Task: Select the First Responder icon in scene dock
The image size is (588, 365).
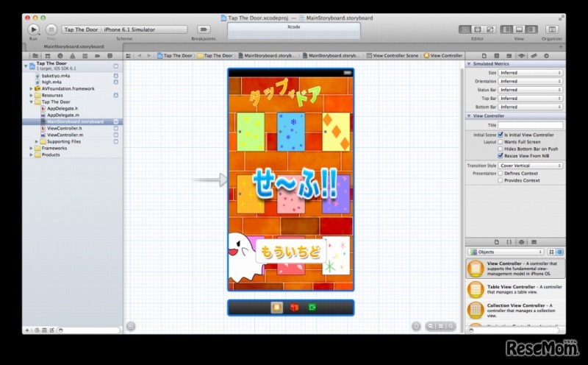Action: pos(295,307)
